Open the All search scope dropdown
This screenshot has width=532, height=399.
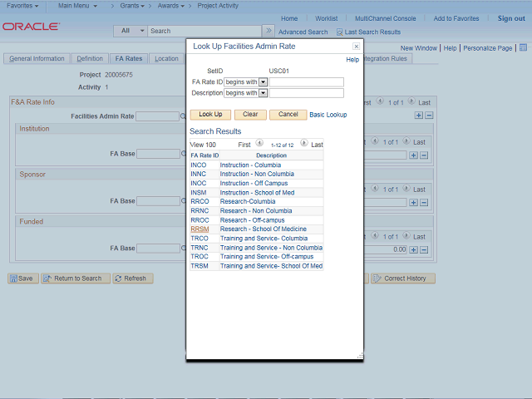(131, 31)
